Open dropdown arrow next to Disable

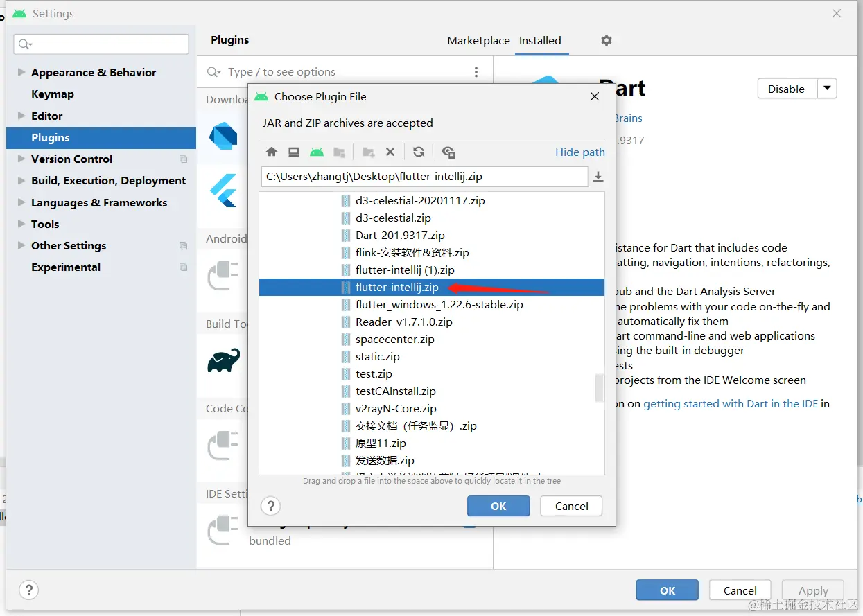point(827,89)
